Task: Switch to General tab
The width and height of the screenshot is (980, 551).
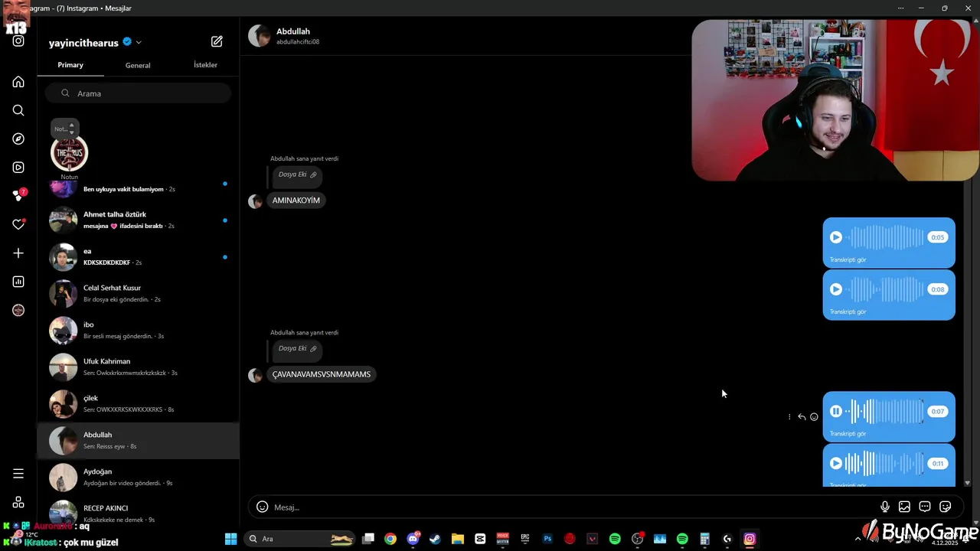Action: (x=138, y=65)
